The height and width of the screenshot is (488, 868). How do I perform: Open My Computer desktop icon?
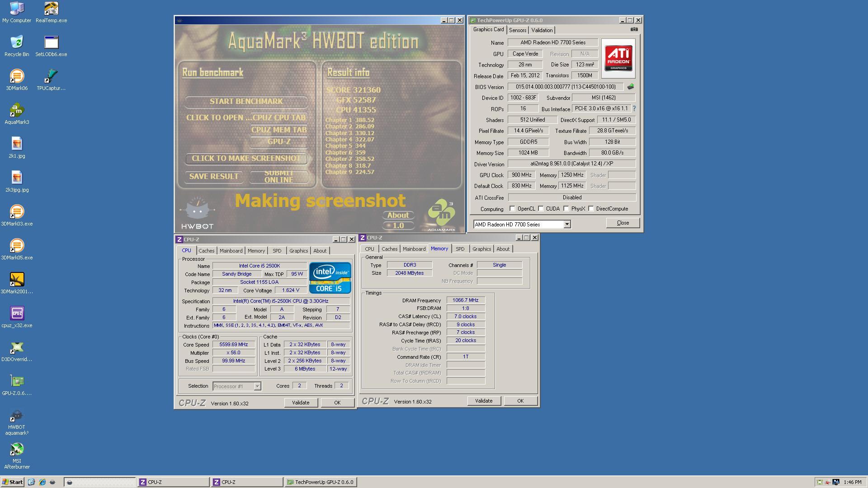click(x=17, y=12)
